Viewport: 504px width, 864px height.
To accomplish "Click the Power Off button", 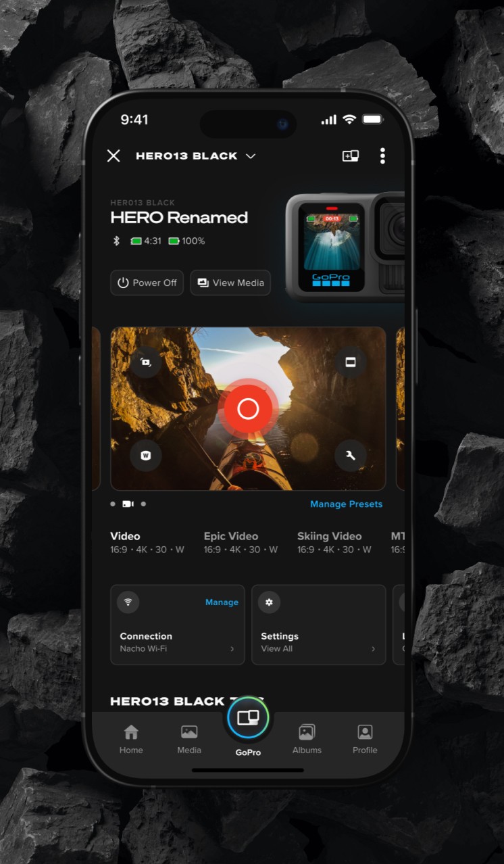I will pyautogui.click(x=147, y=283).
